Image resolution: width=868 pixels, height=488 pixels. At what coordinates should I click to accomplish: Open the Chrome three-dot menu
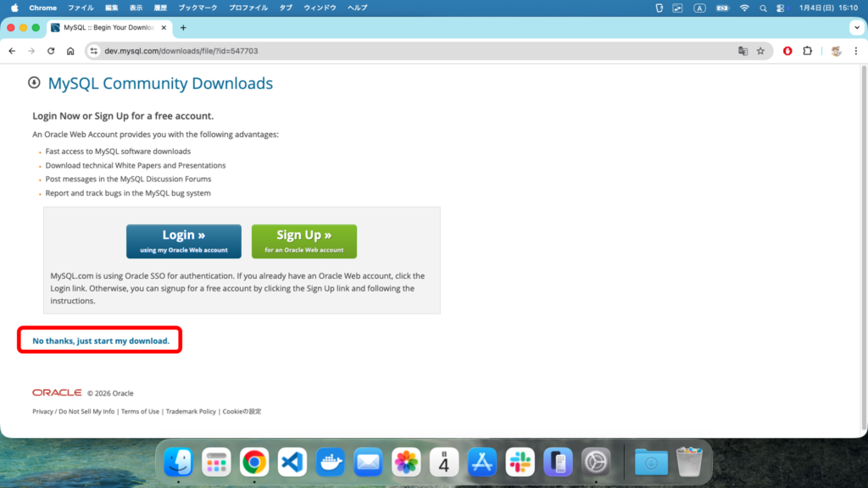[x=856, y=51]
